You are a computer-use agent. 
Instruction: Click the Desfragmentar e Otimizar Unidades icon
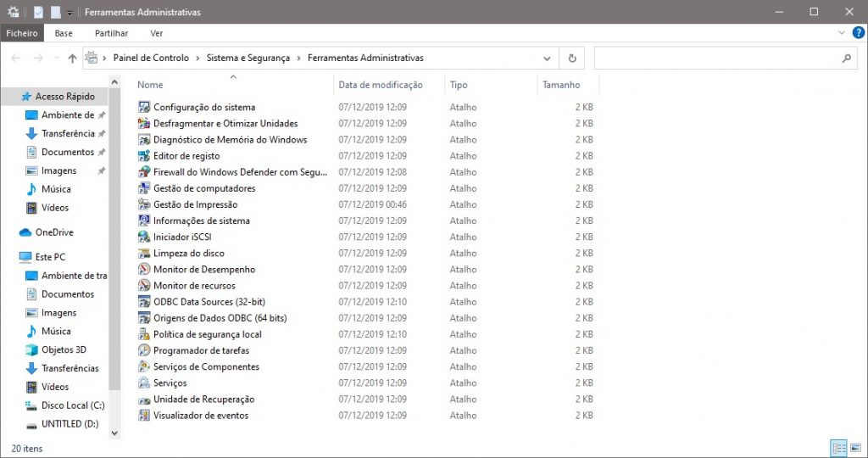144,123
